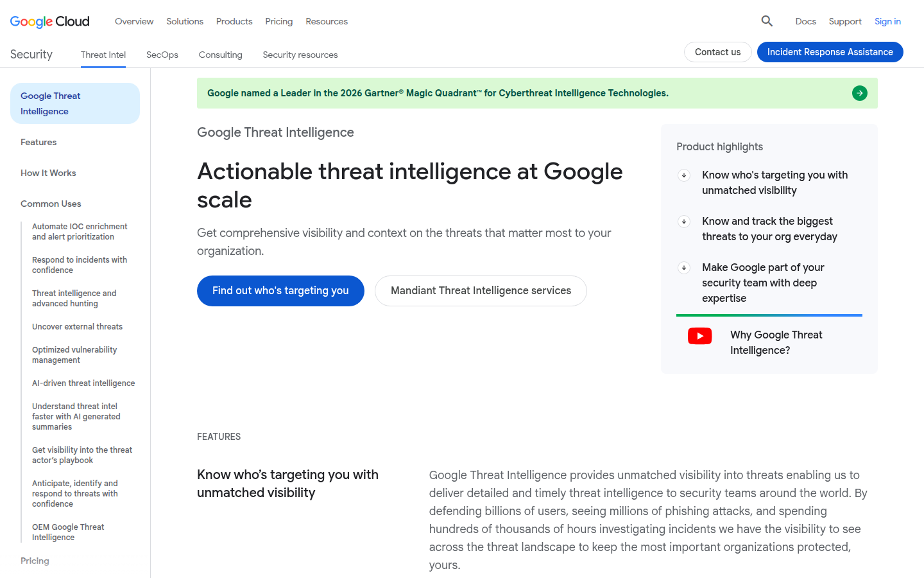
Task: Open 'Anticipate, identify and respond to threats'
Action: pyautogui.click(x=75, y=494)
